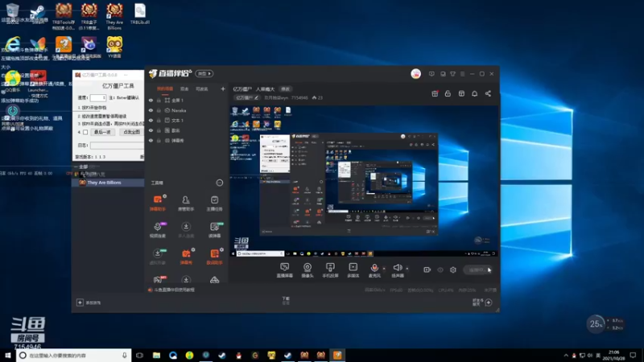Click the 速度 input field in 亿万僵尸工具

[x=97, y=97]
